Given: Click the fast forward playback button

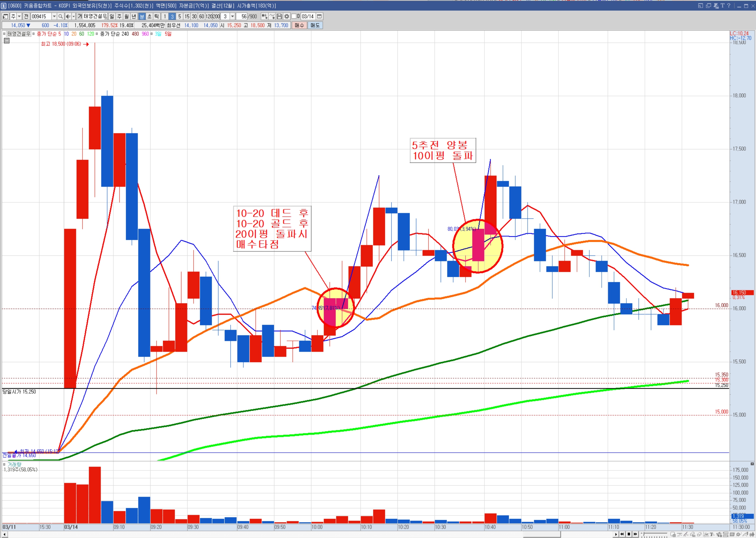Looking at the screenshot, I should click(x=635, y=534).
